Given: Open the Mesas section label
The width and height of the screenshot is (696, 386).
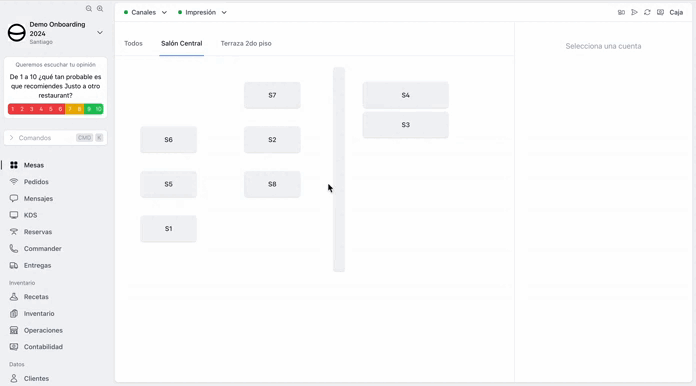Looking at the screenshot, I should 34,165.
